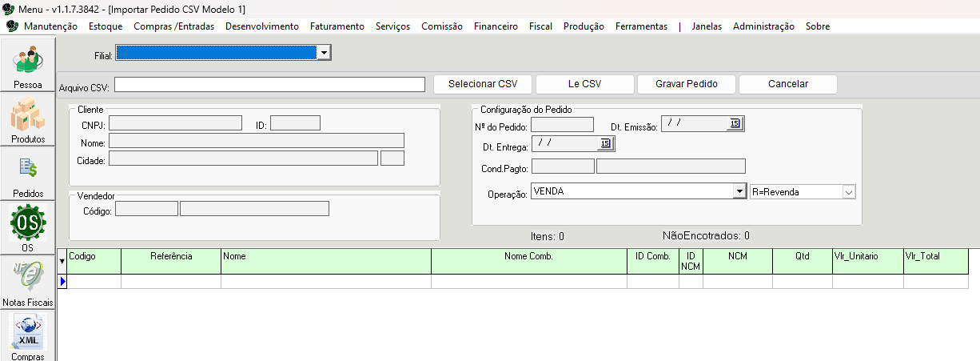Focus the client ID field
The height and width of the screenshot is (361, 980).
point(295,123)
